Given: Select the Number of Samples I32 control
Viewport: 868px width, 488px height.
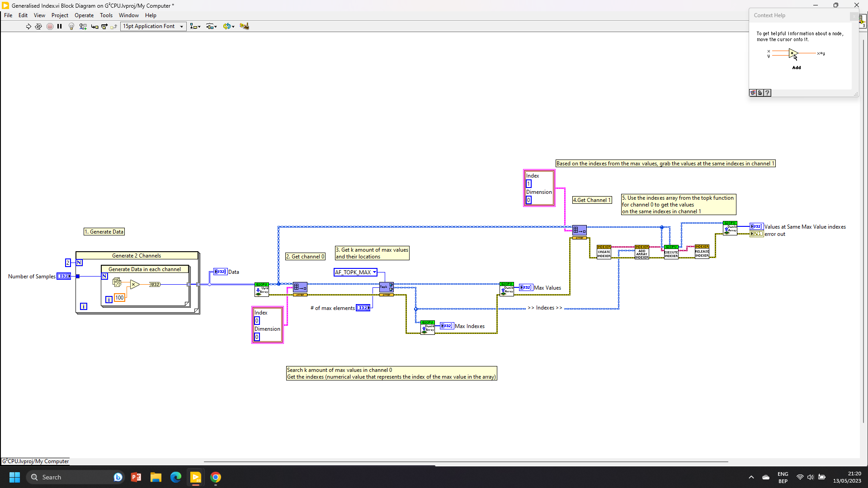Looking at the screenshot, I should [x=64, y=276].
